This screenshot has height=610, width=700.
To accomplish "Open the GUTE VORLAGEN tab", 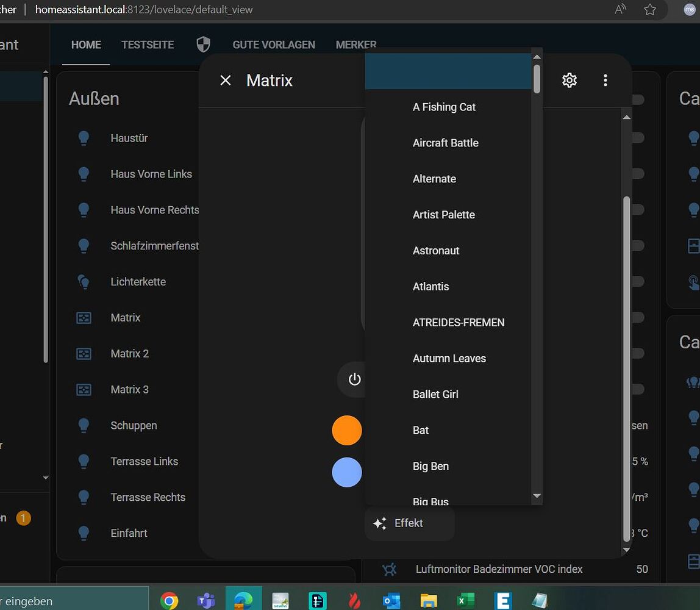I will click(x=274, y=45).
